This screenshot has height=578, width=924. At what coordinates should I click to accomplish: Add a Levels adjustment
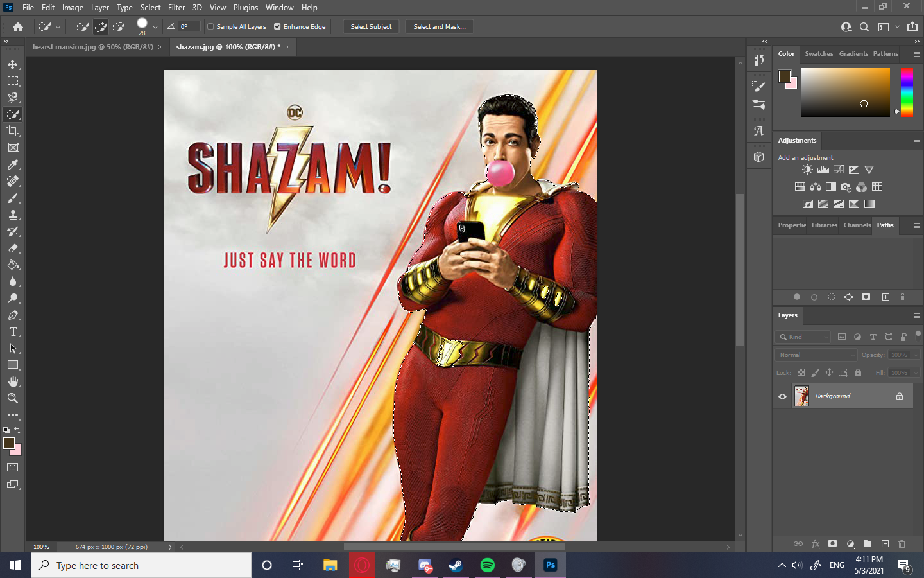[x=823, y=170]
